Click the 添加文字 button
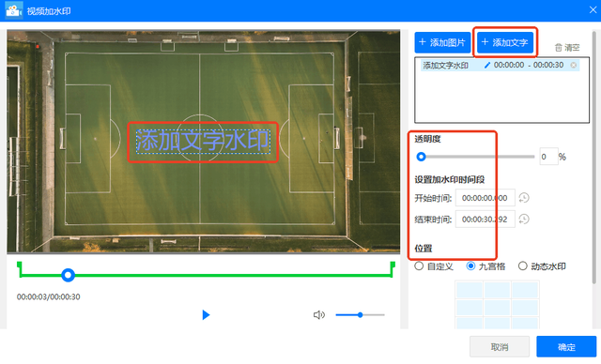The image size is (601, 364). (505, 42)
